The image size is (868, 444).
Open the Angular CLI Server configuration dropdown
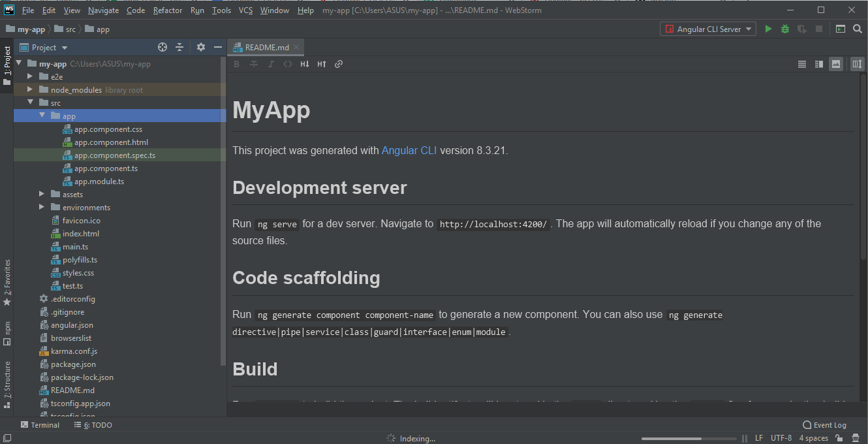(708, 29)
